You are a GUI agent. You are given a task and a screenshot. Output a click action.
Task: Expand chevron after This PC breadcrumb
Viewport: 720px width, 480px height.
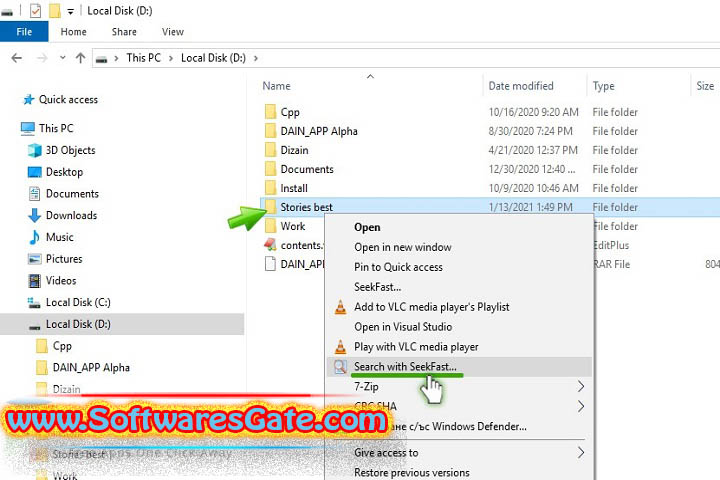171,58
